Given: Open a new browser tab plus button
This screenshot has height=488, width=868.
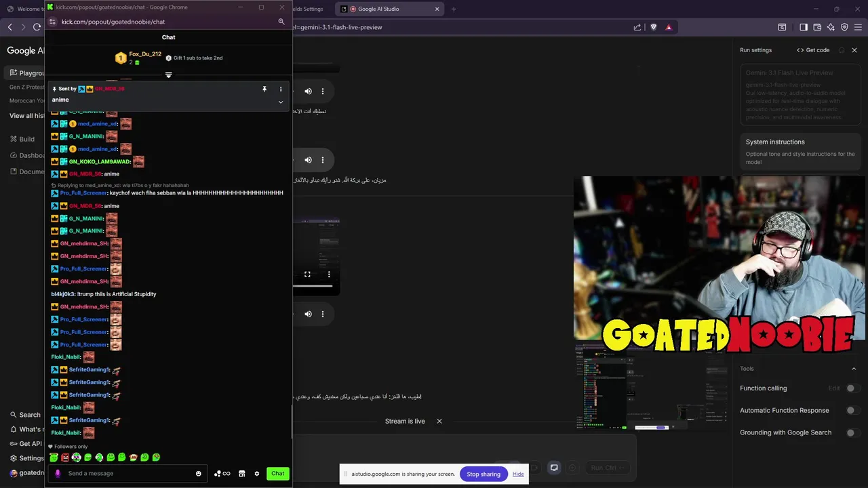Looking at the screenshot, I should (454, 9).
